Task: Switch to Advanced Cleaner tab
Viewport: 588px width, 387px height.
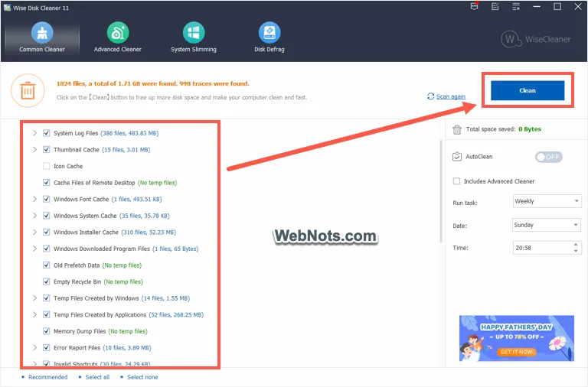Action: 117,37
